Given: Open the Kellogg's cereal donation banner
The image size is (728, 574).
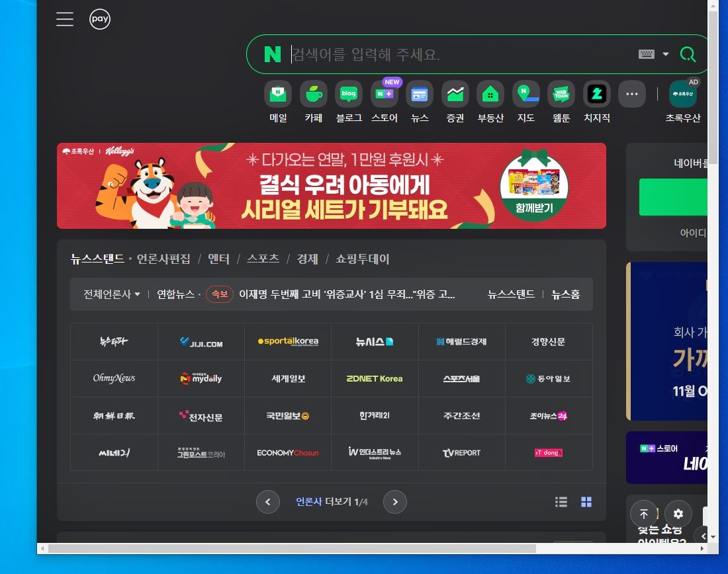Looking at the screenshot, I should (332, 186).
